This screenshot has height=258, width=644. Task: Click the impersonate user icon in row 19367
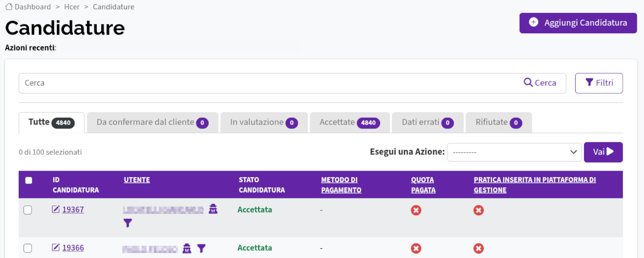[x=213, y=209]
